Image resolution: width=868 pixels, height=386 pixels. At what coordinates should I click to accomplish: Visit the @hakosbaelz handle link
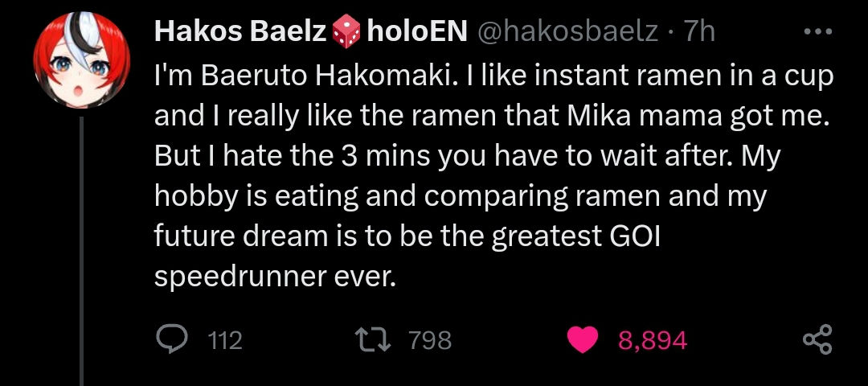point(567,33)
